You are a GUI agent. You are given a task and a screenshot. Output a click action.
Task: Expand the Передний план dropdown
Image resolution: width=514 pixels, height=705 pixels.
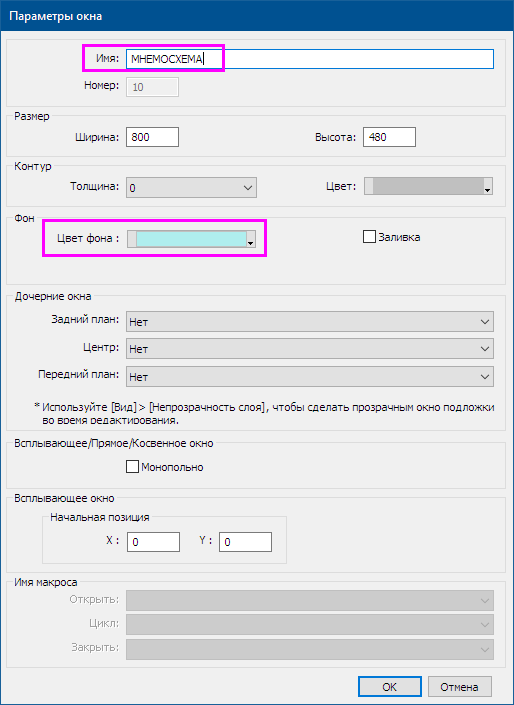[x=309, y=376]
